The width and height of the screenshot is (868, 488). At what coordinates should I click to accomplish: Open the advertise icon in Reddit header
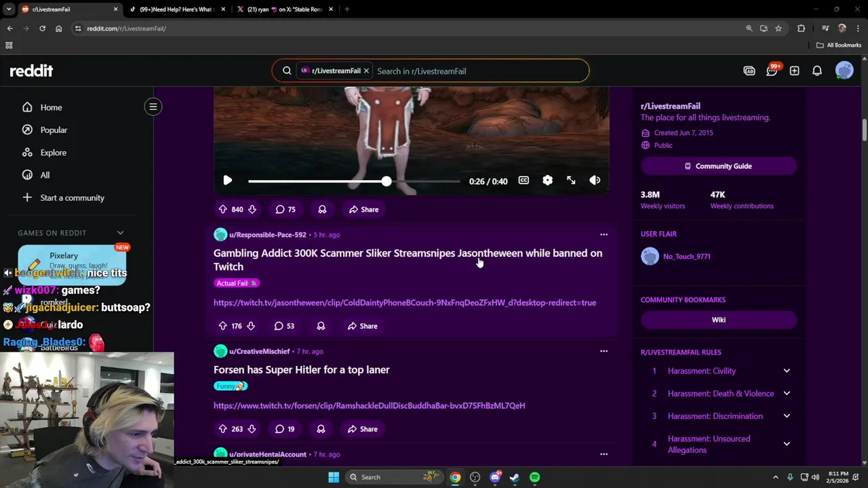click(749, 70)
